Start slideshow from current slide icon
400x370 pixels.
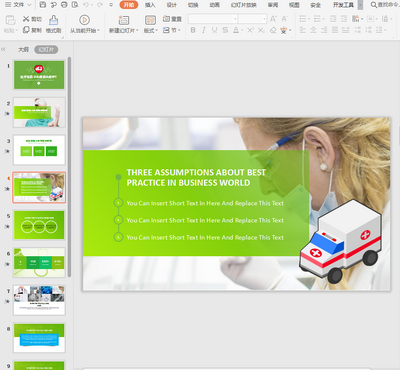tap(84, 20)
